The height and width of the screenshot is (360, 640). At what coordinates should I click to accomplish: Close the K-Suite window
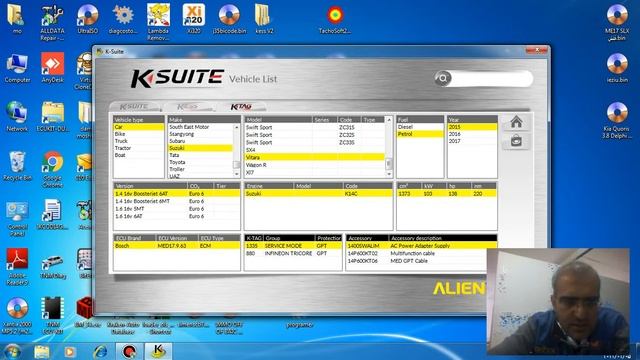537,50
